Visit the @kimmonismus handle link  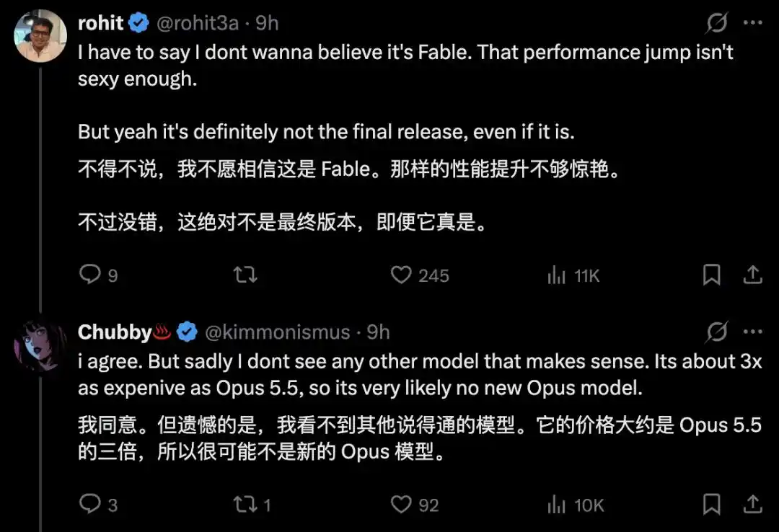277,332
